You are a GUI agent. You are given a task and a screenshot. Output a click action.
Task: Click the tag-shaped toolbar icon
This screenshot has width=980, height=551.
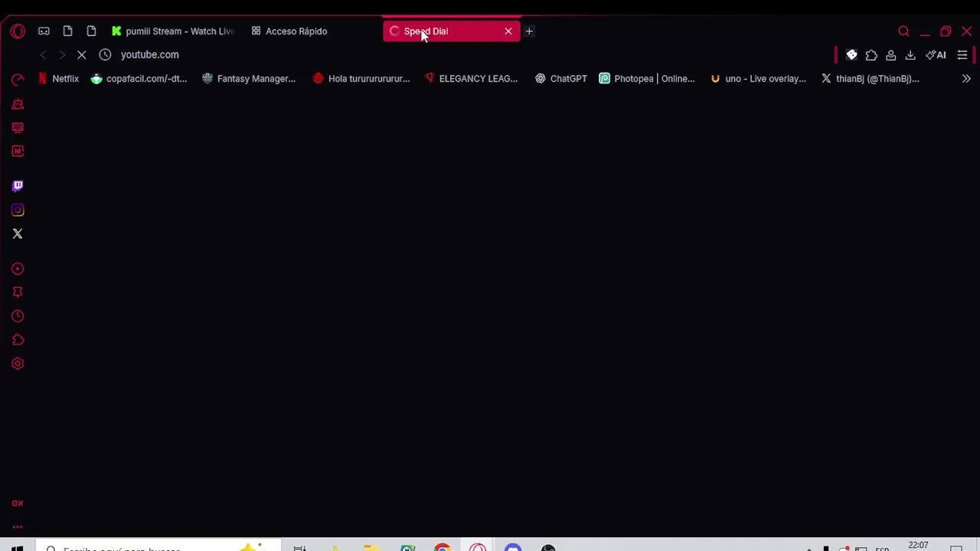851,55
